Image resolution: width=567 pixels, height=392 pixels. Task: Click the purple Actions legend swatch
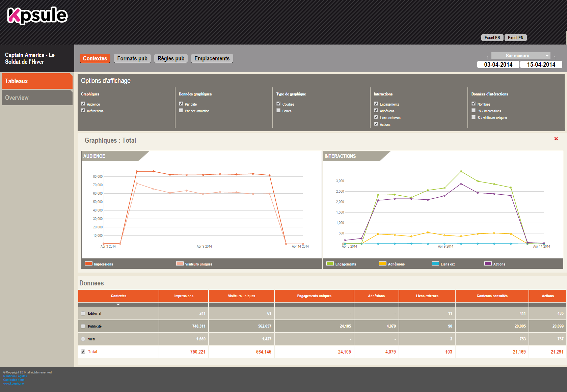tap(488, 264)
